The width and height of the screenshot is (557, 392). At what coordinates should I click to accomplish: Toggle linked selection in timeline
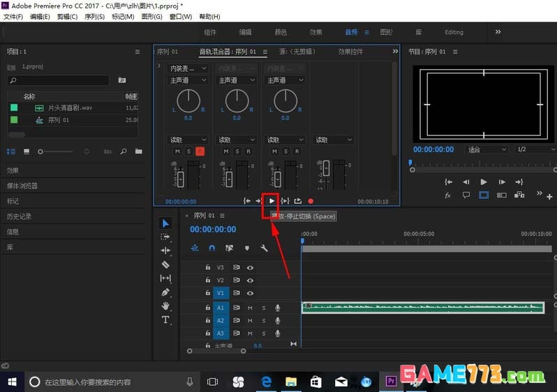(x=230, y=248)
